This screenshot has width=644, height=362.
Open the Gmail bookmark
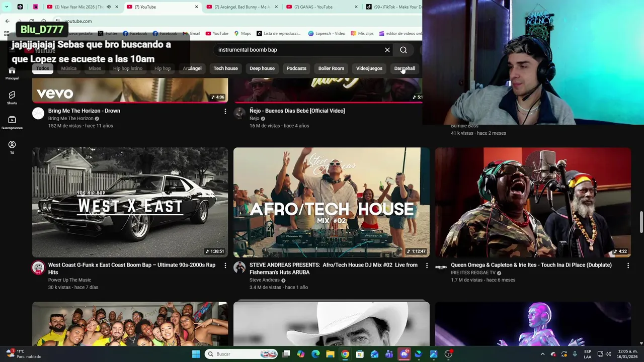(191, 33)
